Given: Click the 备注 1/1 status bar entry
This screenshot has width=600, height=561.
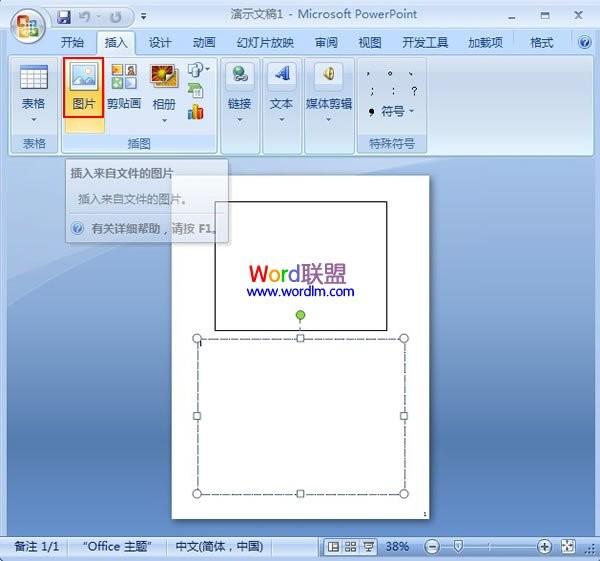Looking at the screenshot, I should click(x=37, y=546).
